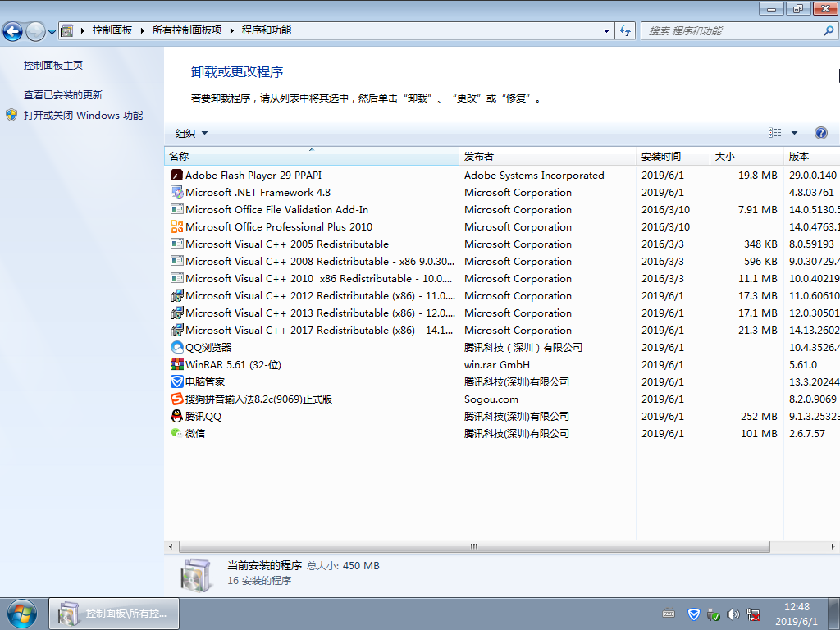Screen dimensions: 840x630
Task: Click the change view icon
Action: 774,133
